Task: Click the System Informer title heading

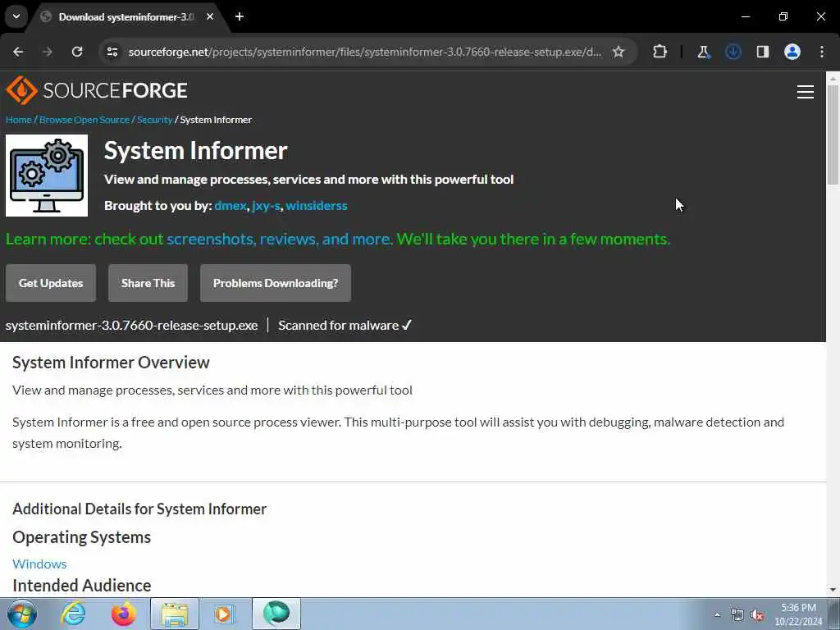Action: pos(195,151)
